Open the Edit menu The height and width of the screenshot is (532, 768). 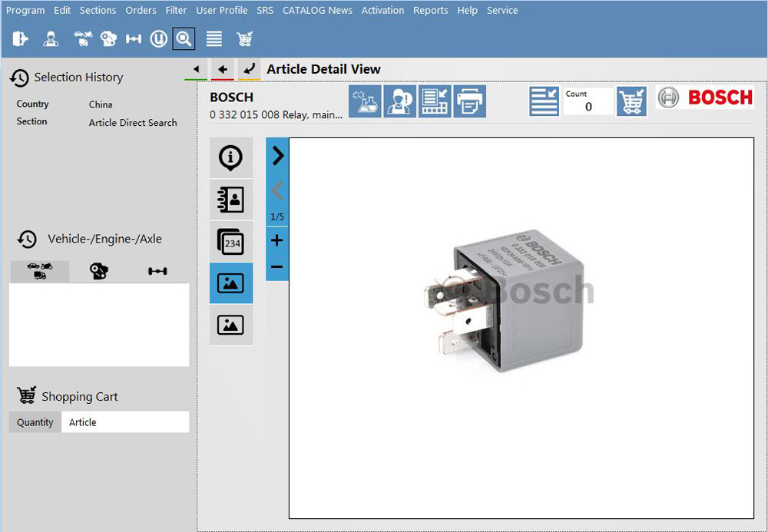pyautogui.click(x=62, y=10)
